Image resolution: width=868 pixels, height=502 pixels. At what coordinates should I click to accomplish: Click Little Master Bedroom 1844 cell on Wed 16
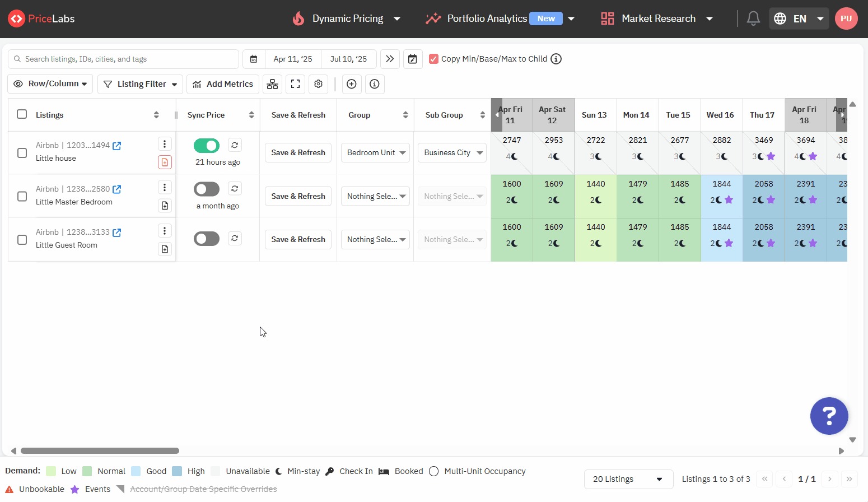tap(722, 196)
